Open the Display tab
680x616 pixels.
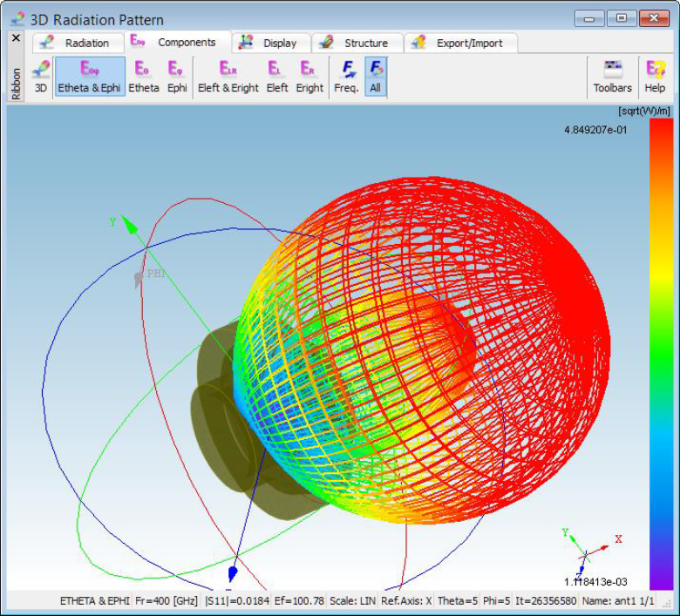point(269,43)
